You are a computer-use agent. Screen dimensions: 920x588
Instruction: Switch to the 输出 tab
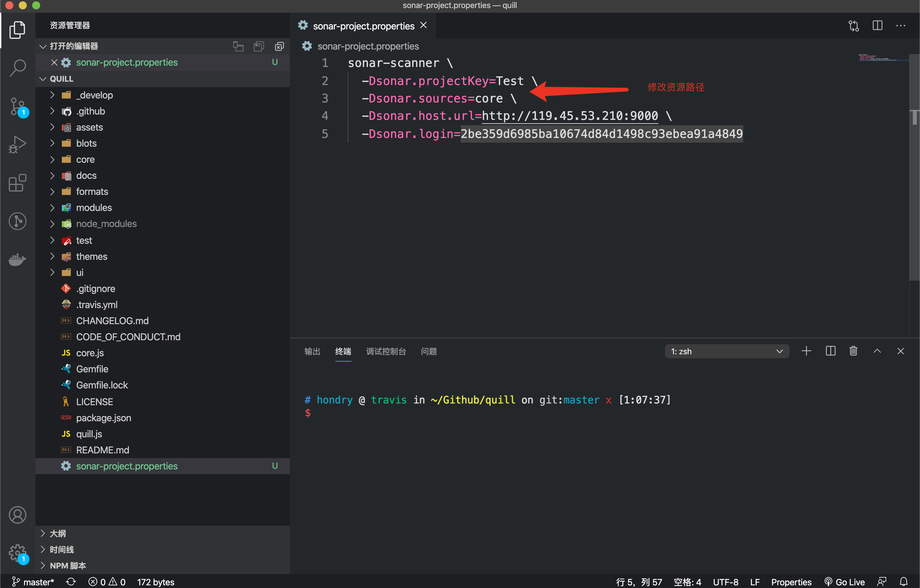(x=312, y=352)
